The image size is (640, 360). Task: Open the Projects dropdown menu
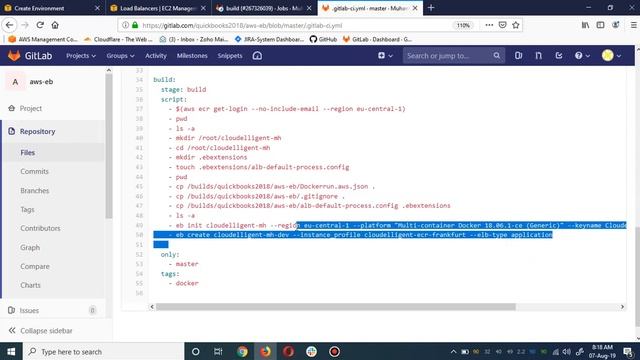(81, 56)
